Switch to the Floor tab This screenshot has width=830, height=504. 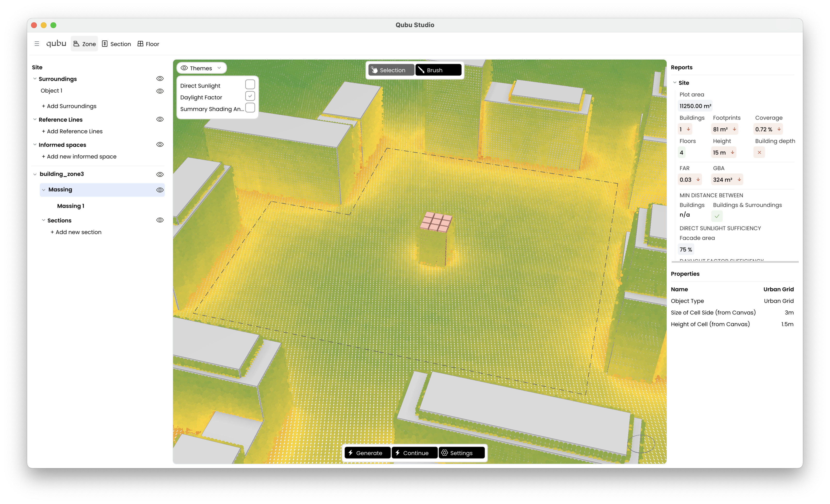pos(148,44)
